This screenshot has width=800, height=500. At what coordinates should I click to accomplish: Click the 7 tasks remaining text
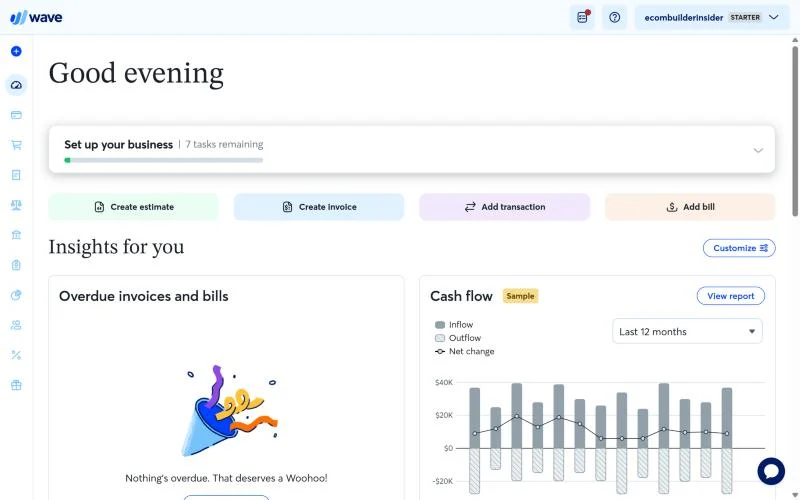pyautogui.click(x=224, y=144)
